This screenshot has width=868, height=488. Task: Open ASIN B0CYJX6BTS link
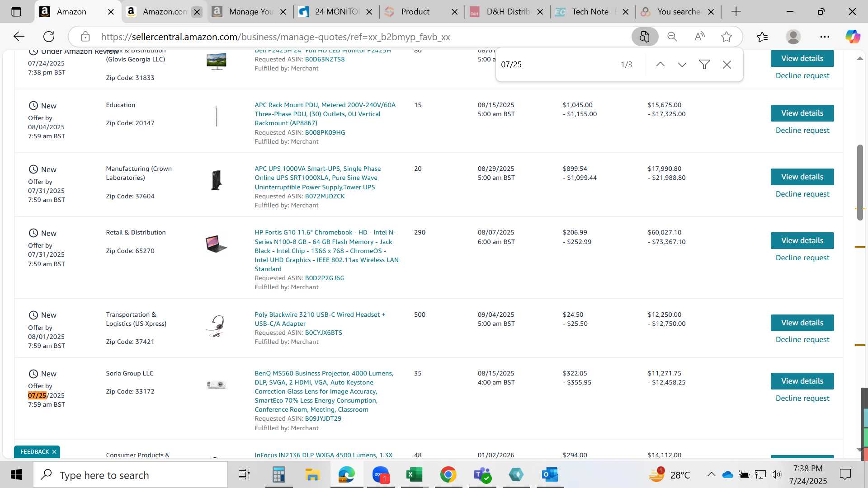coord(323,333)
